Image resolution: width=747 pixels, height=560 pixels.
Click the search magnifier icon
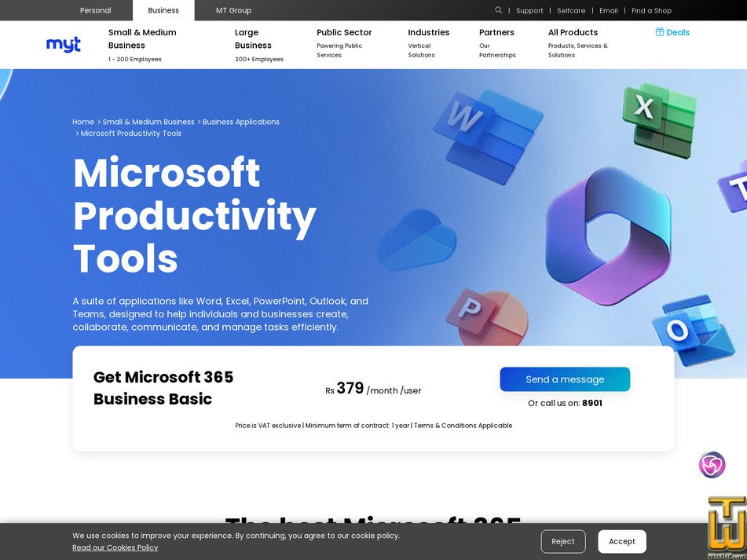click(x=498, y=10)
